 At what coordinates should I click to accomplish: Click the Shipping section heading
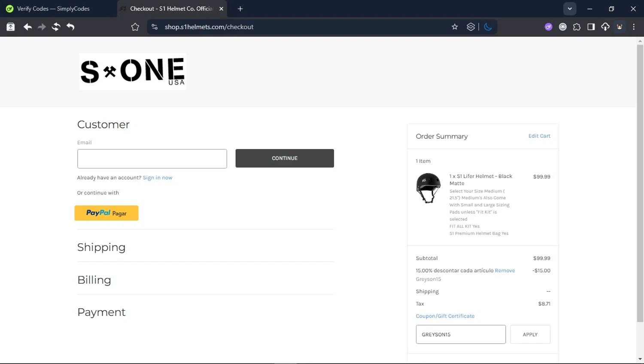pyautogui.click(x=101, y=247)
